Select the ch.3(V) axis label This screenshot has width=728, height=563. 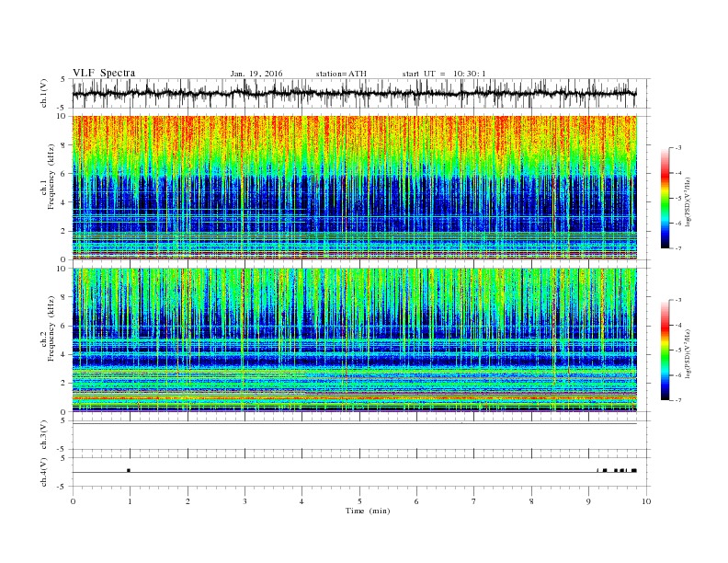click(x=44, y=435)
